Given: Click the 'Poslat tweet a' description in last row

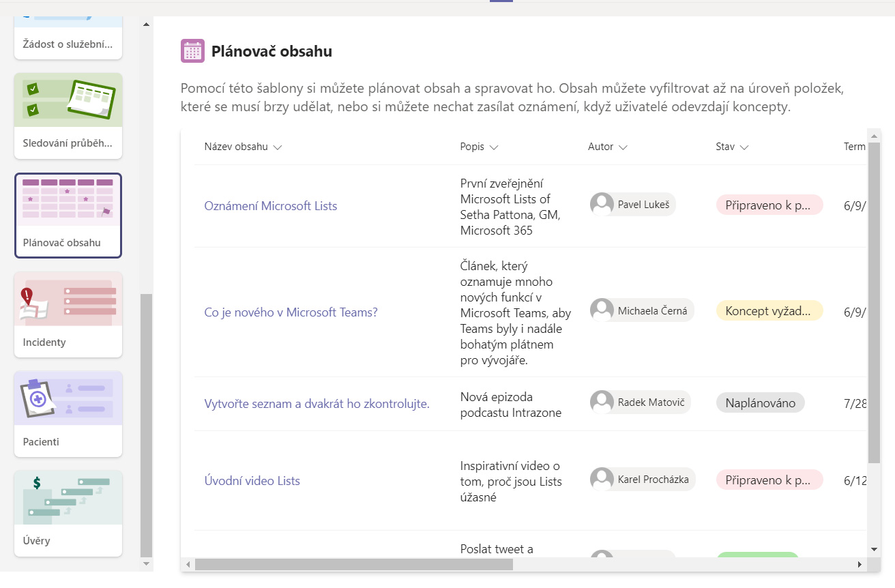Looking at the screenshot, I should tap(497, 549).
